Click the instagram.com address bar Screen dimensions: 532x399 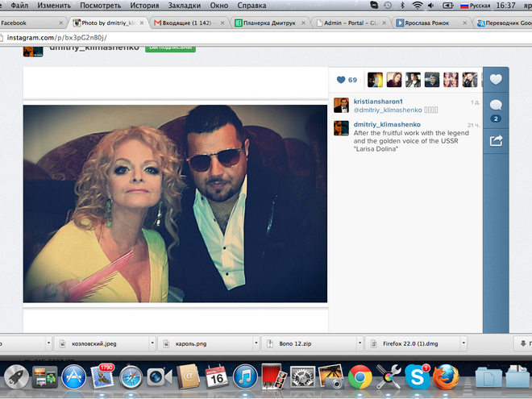click(242, 37)
